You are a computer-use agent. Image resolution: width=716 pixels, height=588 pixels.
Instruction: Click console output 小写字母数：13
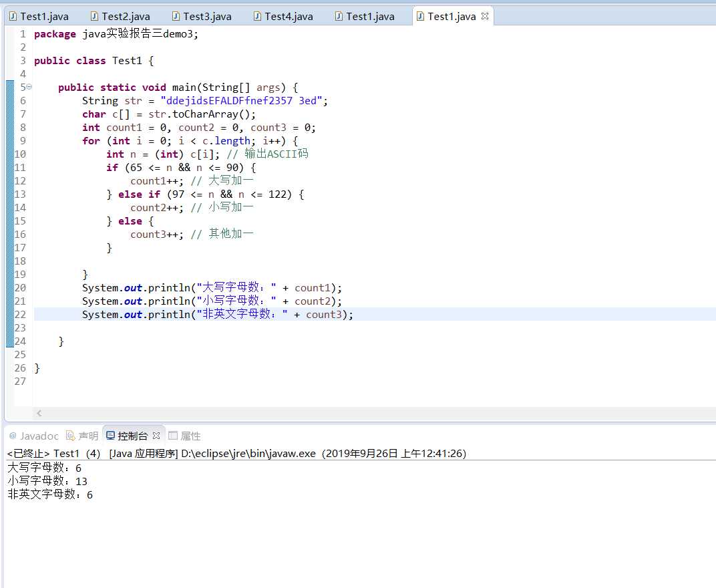(47, 481)
